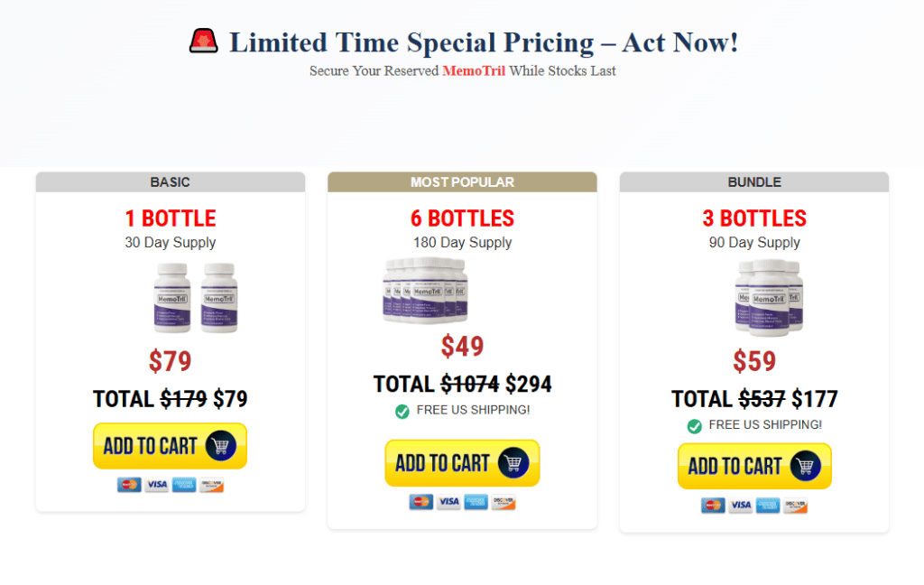This screenshot has height=585, width=924.
Task: Click the Discover card icon under Bundle package
Action: click(796, 506)
